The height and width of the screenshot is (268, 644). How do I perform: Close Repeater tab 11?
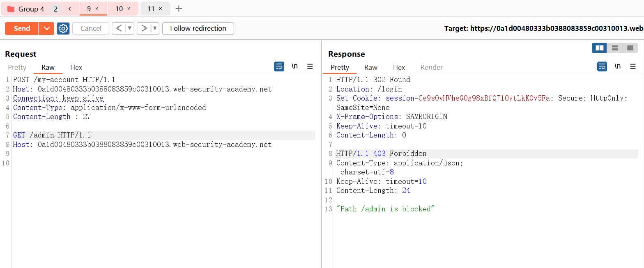click(160, 9)
